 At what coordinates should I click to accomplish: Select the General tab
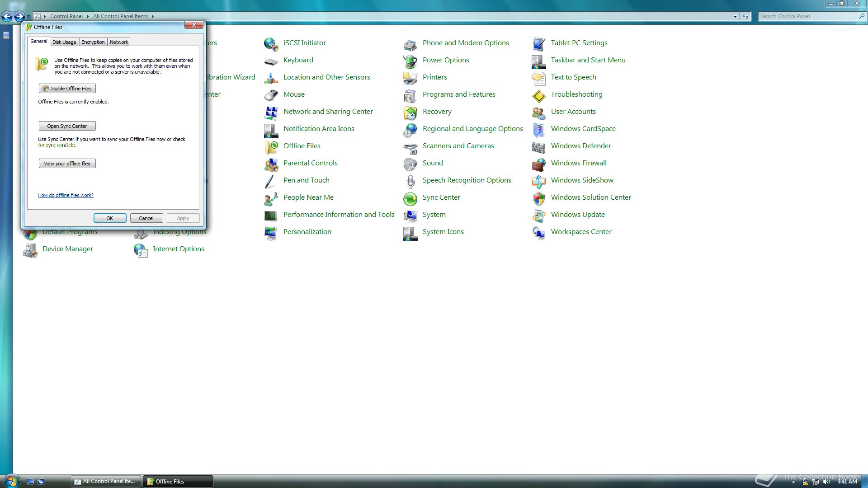pyautogui.click(x=38, y=41)
